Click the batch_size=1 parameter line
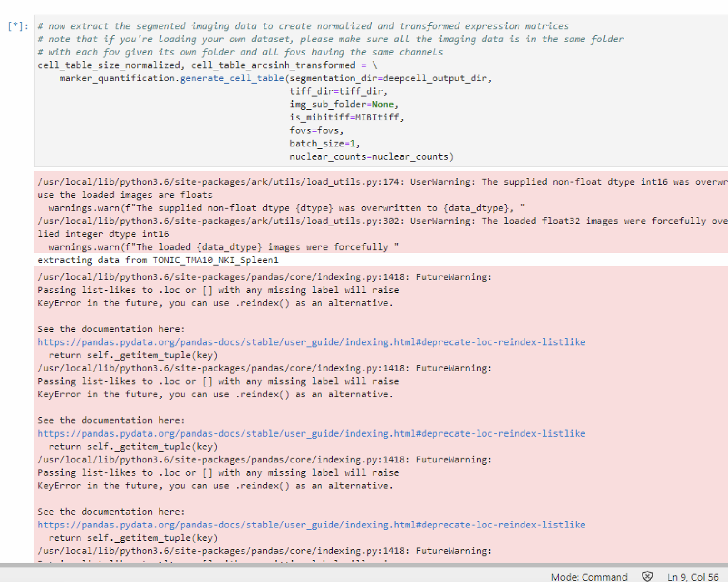 (324, 143)
